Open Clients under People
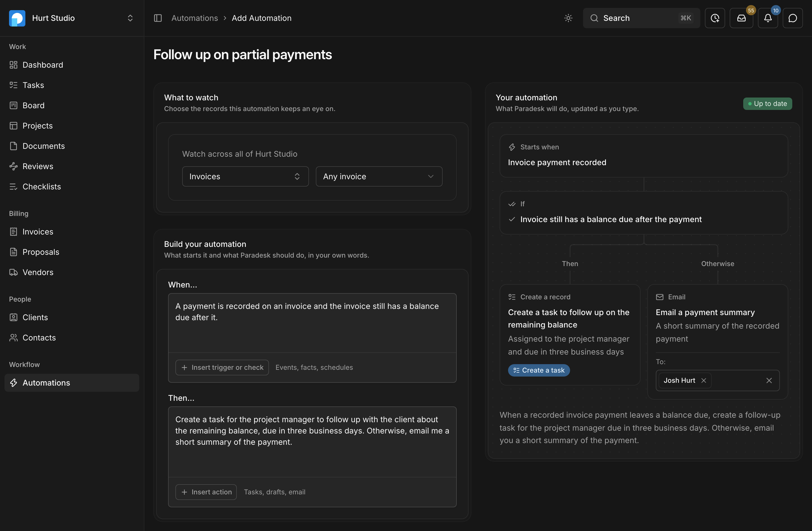 click(x=72, y=317)
